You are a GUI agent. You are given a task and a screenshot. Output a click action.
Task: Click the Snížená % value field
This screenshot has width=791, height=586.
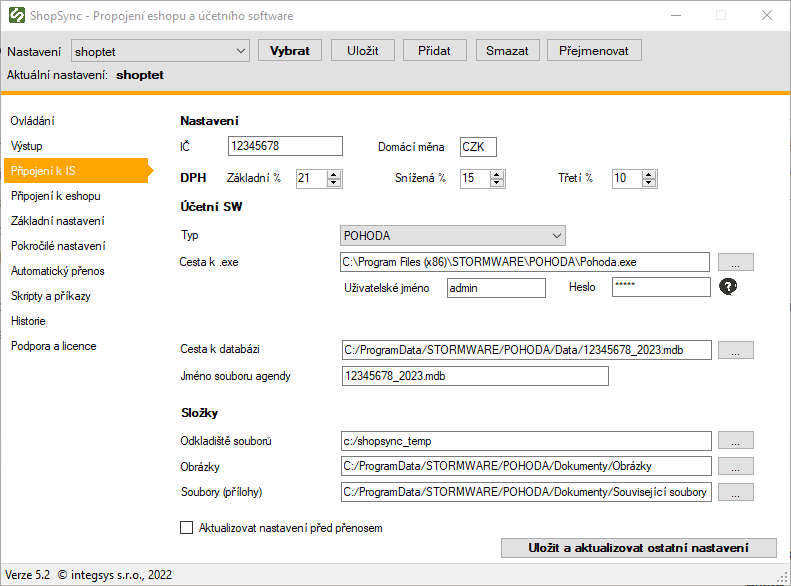pyautogui.click(x=475, y=178)
